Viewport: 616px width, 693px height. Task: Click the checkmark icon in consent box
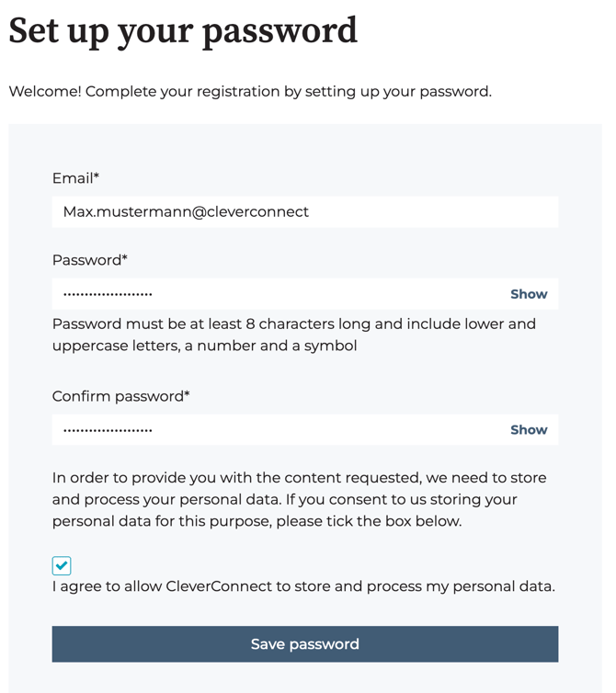pos(62,565)
